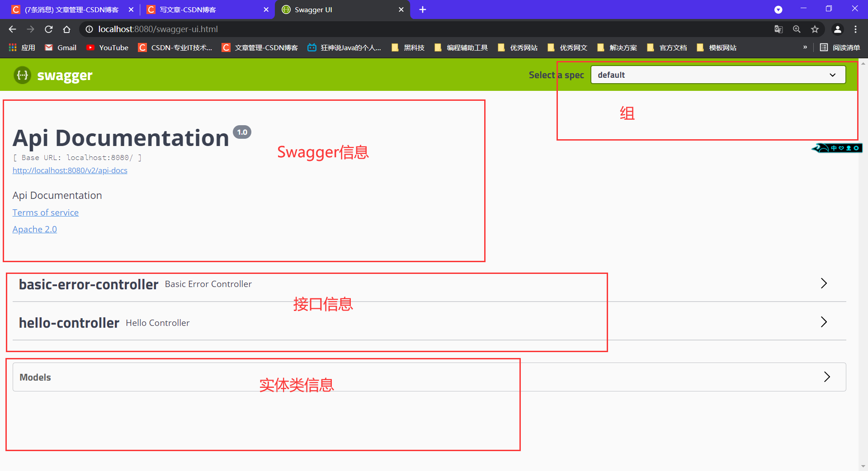Click the Swagger logo icon
Image resolution: width=868 pixels, height=471 pixels.
(x=22, y=75)
